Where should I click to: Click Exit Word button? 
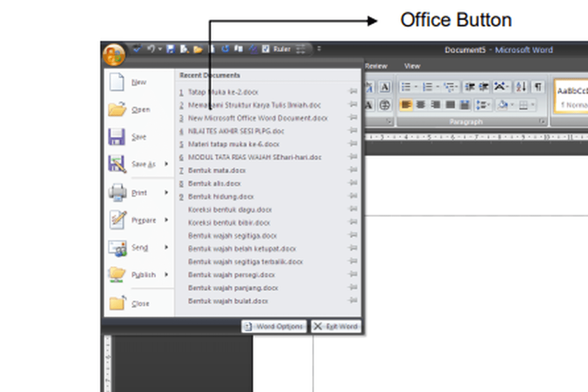click(336, 326)
